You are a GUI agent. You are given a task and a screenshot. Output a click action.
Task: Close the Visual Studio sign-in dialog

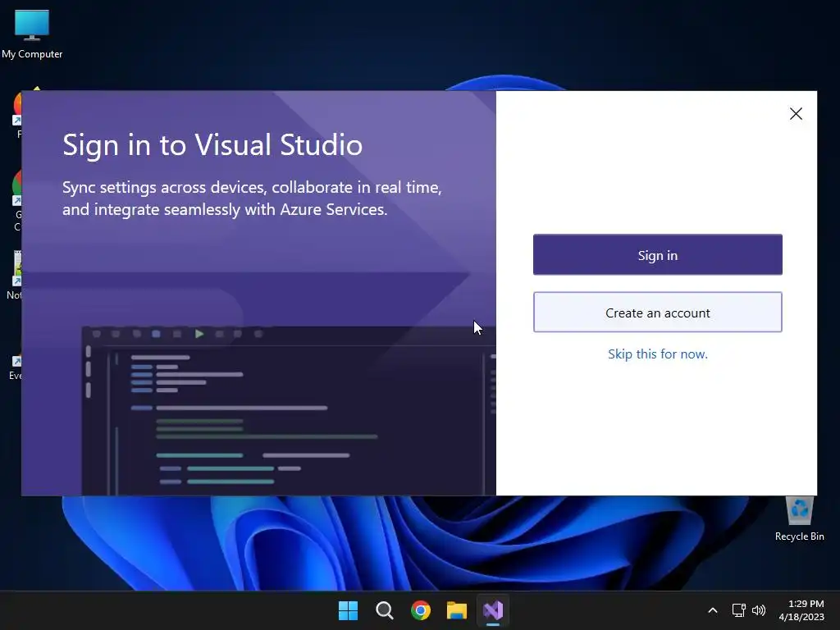796,113
